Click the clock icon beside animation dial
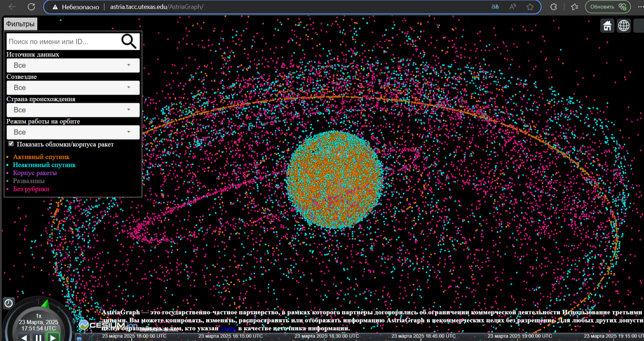The height and width of the screenshot is (341, 644). click(x=8, y=303)
